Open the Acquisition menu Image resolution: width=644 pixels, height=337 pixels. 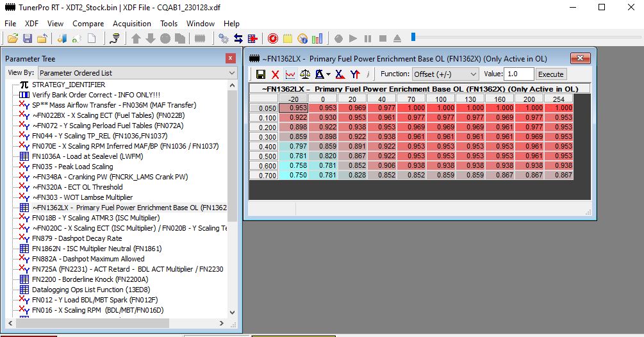pyautogui.click(x=132, y=24)
